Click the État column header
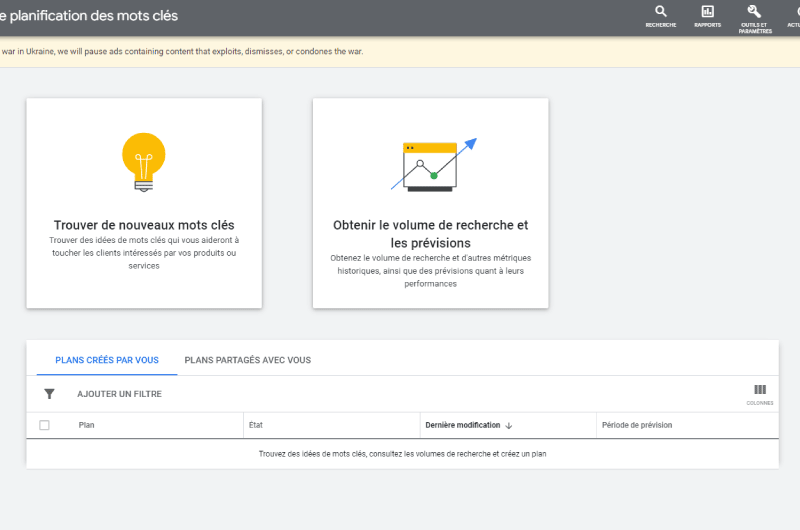This screenshot has height=530, width=800. 256,425
